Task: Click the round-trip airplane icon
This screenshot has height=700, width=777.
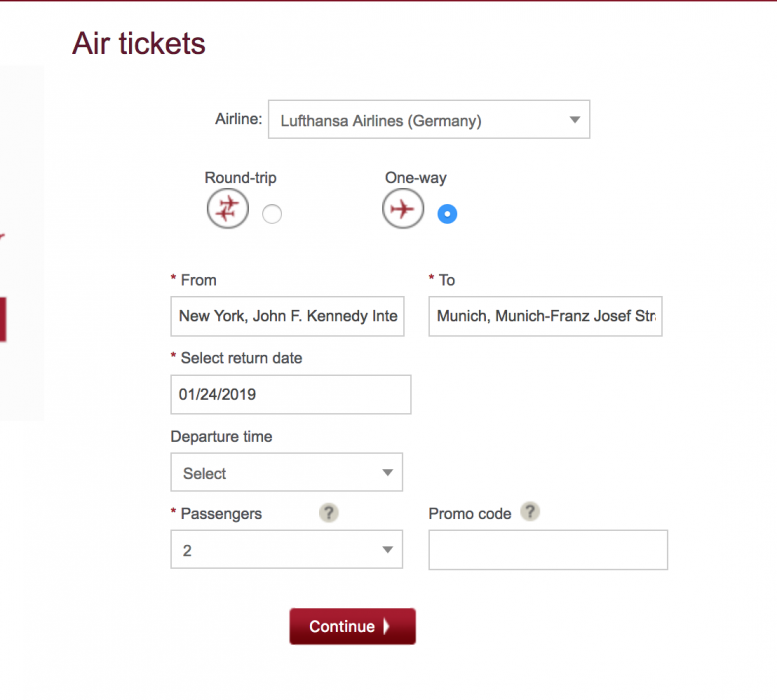Action: [228, 209]
